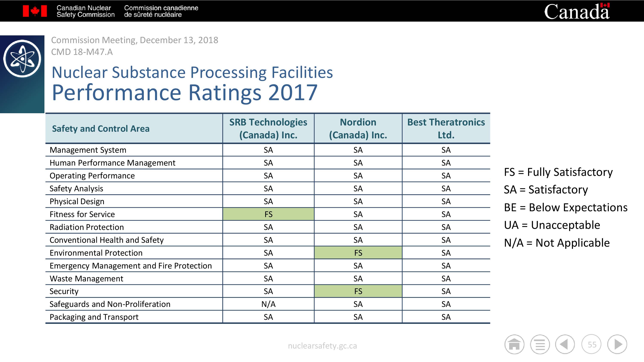
Task: Select the Packaging and Transport row label
Action: click(94, 317)
